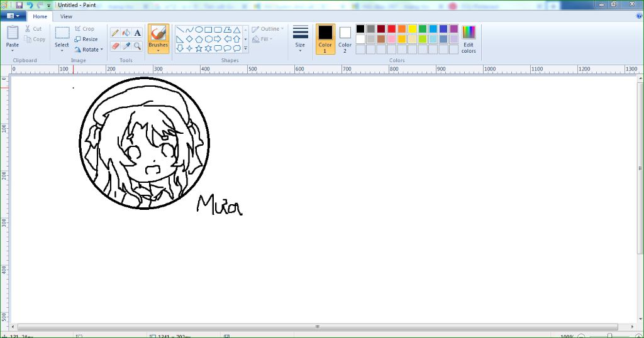Click horizontal scrollbar right arrow
This screenshot has width=644, height=338.
pyautogui.click(x=633, y=327)
